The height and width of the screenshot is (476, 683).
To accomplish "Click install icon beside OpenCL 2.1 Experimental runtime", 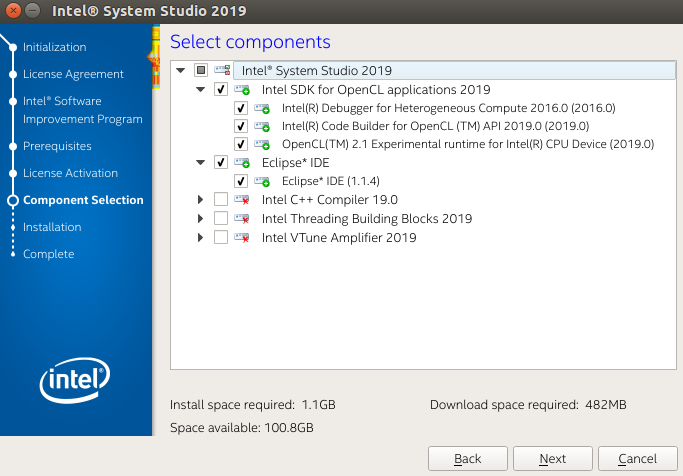I will [262, 144].
